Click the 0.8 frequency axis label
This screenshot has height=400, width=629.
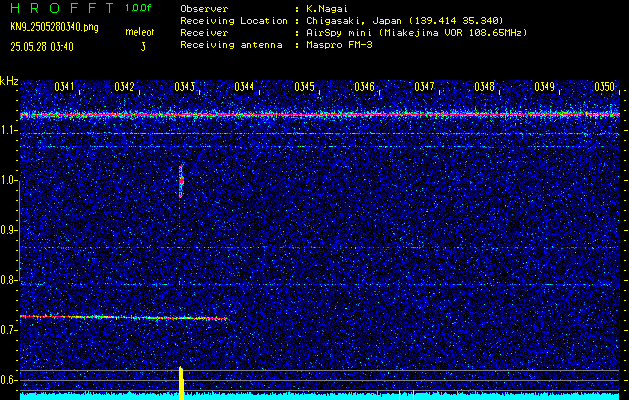coord(7,280)
